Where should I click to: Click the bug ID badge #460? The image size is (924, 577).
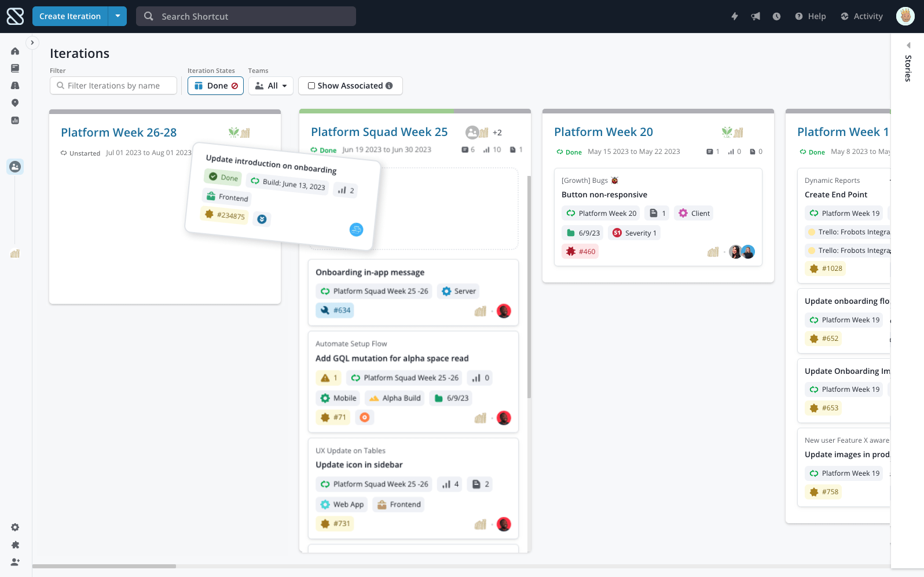click(x=580, y=252)
